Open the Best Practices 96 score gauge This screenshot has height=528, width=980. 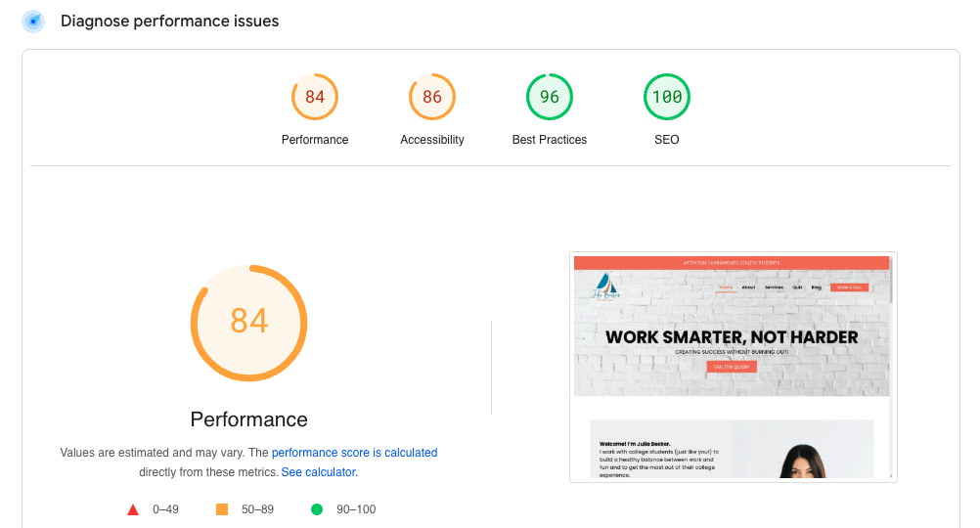550,97
